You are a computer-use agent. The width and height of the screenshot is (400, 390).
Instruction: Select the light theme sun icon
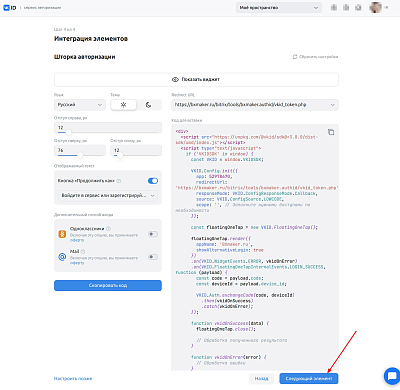click(123, 105)
